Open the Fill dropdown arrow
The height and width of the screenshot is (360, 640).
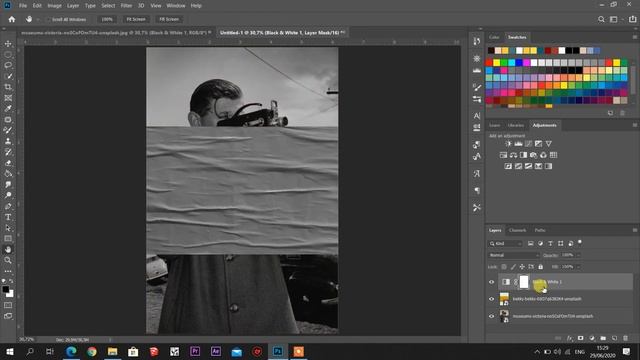[x=578, y=267]
